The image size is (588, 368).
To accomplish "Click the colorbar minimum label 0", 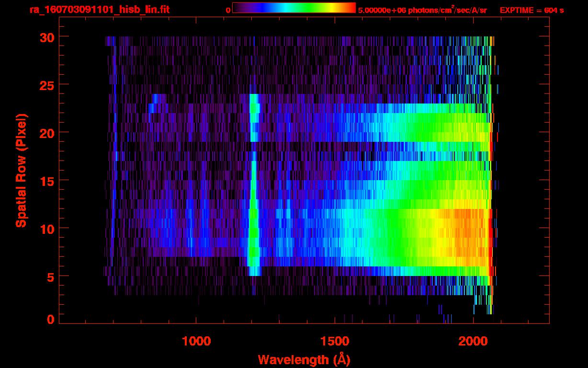I will [228, 10].
